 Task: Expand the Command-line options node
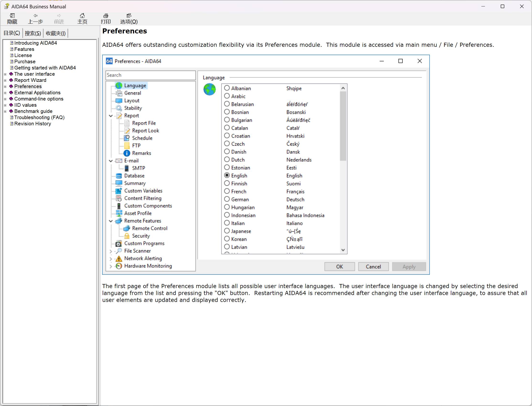[5, 99]
